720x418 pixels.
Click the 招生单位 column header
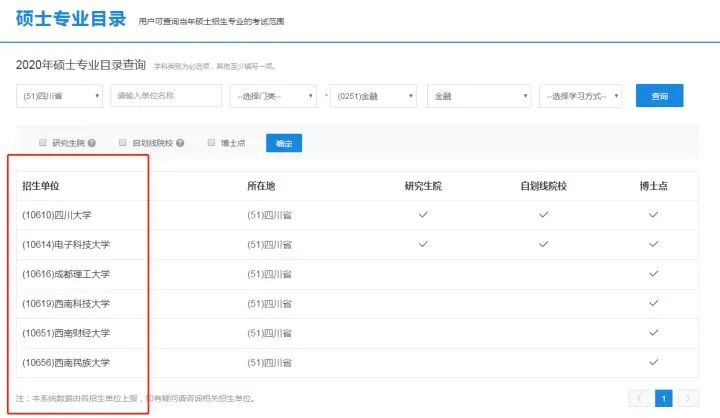[41, 186]
